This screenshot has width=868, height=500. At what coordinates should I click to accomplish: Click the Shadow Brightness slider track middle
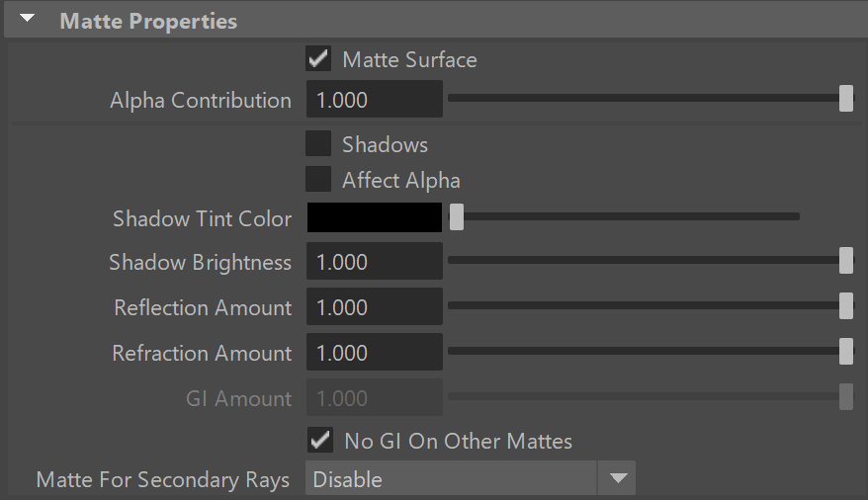[x=651, y=260]
